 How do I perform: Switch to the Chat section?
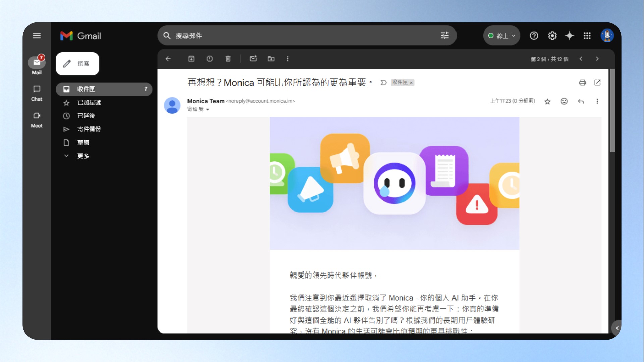(37, 93)
